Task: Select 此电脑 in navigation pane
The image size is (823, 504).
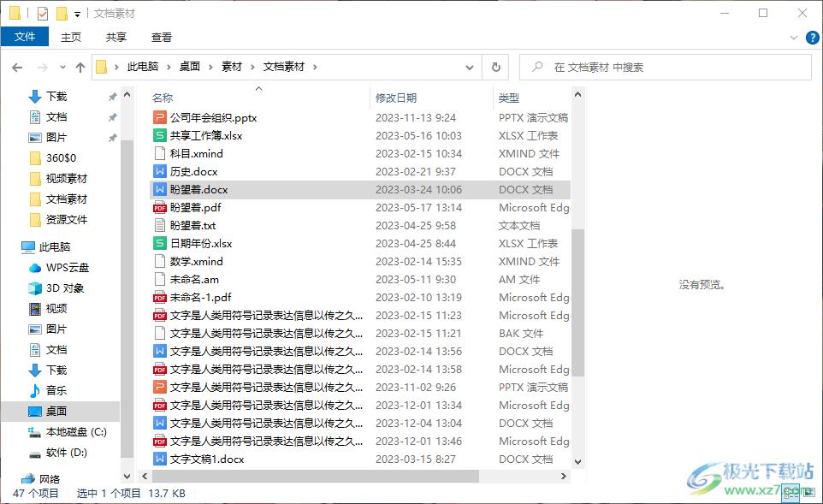Action: [x=54, y=246]
